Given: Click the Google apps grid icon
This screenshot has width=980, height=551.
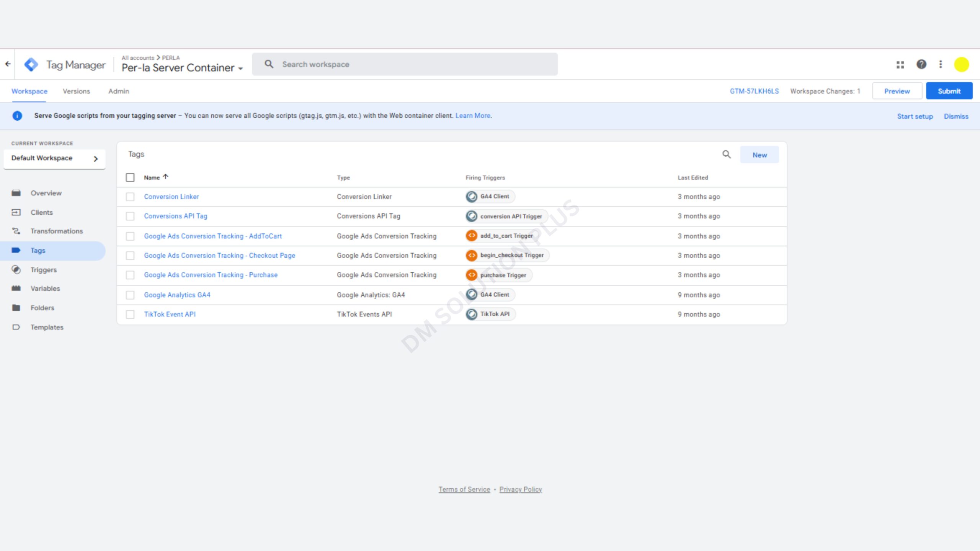Looking at the screenshot, I should pyautogui.click(x=900, y=65).
